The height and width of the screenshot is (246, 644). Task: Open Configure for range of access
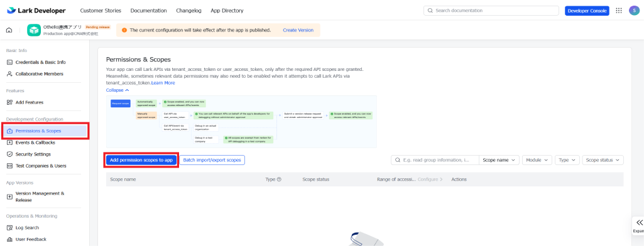point(430,179)
